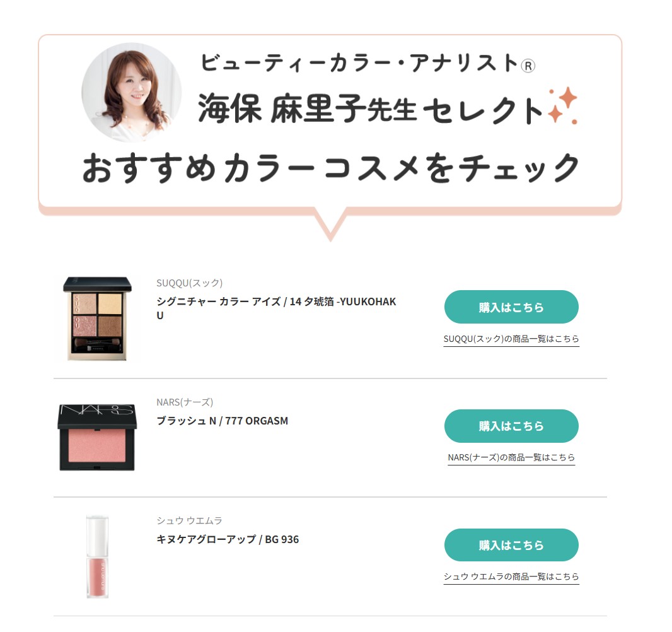Click the SUQQU(スック) brand label
The height and width of the screenshot is (632, 672).
[189, 283]
